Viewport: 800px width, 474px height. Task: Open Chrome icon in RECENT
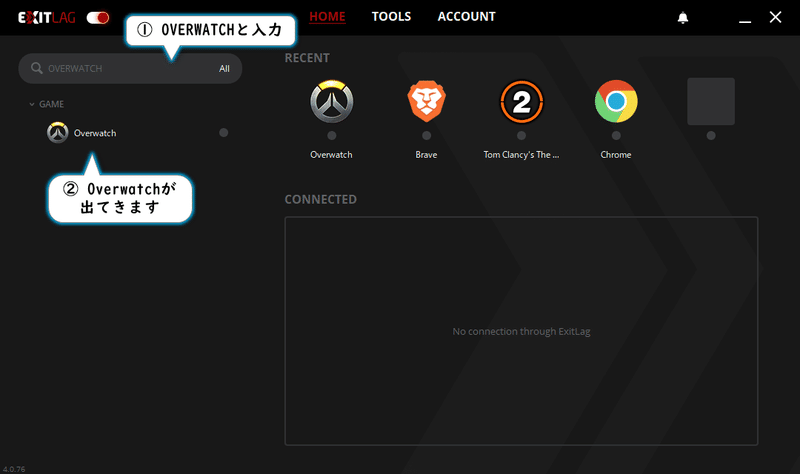click(x=616, y=101)
